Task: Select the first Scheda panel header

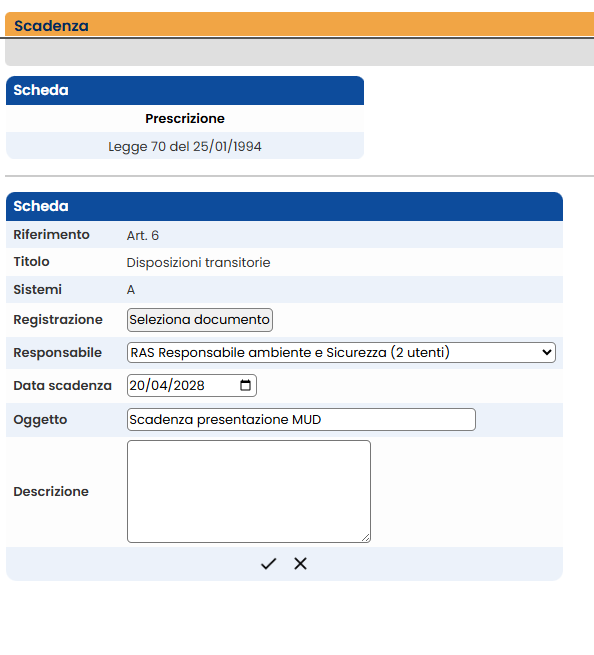Action: coord(185,90)
